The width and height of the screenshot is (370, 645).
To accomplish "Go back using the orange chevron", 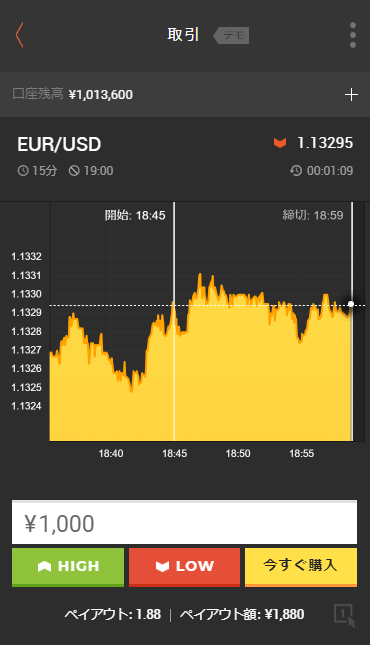I will [x=19, y=35].
